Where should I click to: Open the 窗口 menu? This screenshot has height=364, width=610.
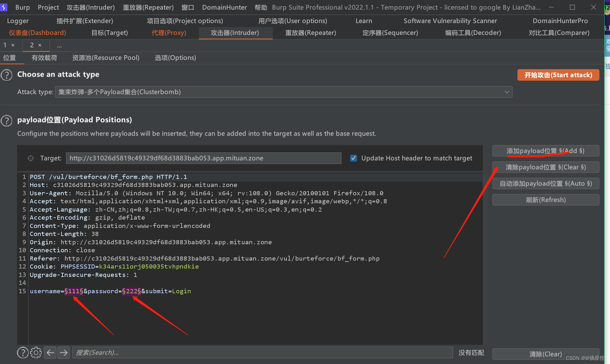tap(188, 7)
